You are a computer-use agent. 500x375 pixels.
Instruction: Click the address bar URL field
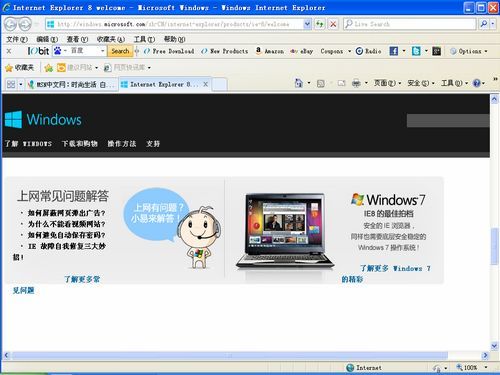pos(175,24)
